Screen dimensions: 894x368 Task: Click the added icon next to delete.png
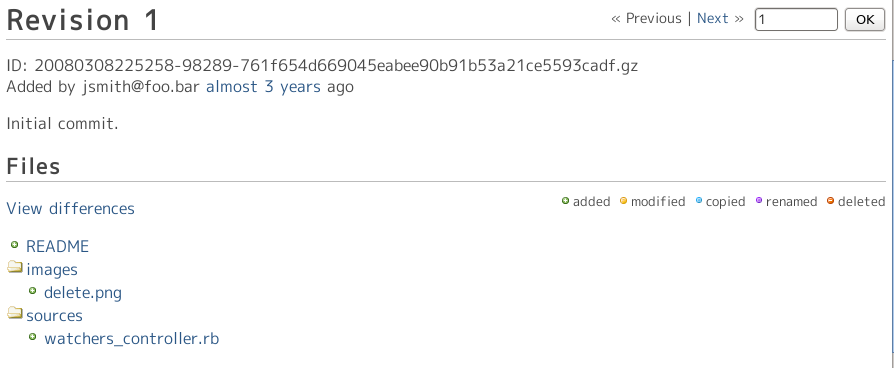coord(32,292)
